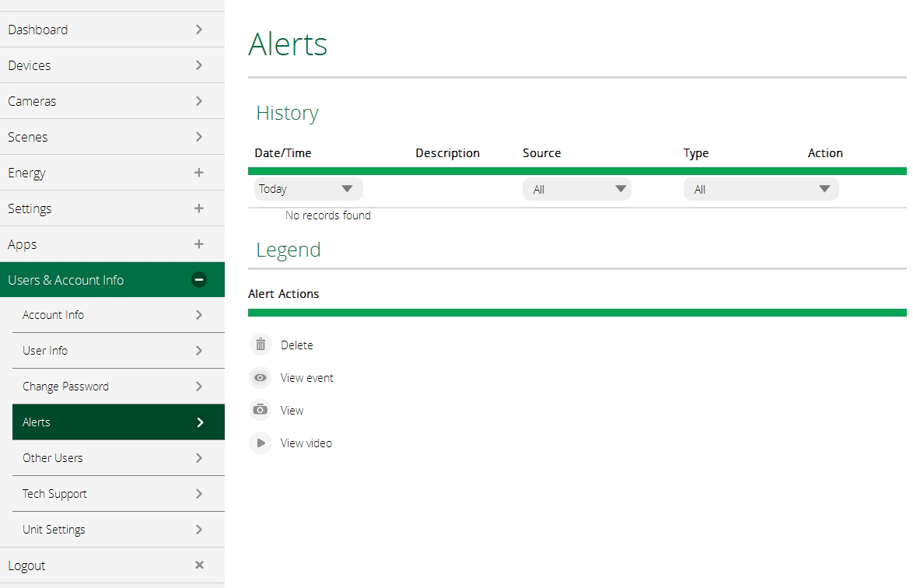Open the Type filter dropdown

(x=761, y=189)
